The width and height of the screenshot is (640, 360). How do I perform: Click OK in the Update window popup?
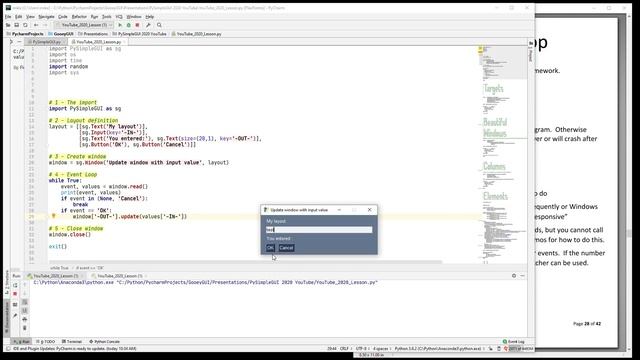click(270, 248)
